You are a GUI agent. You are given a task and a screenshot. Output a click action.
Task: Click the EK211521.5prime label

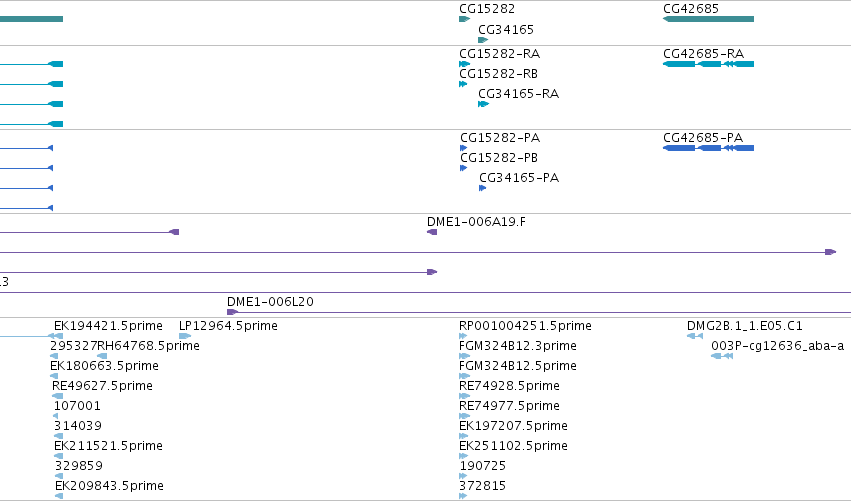pyautogui.click(x=108, y=446)
